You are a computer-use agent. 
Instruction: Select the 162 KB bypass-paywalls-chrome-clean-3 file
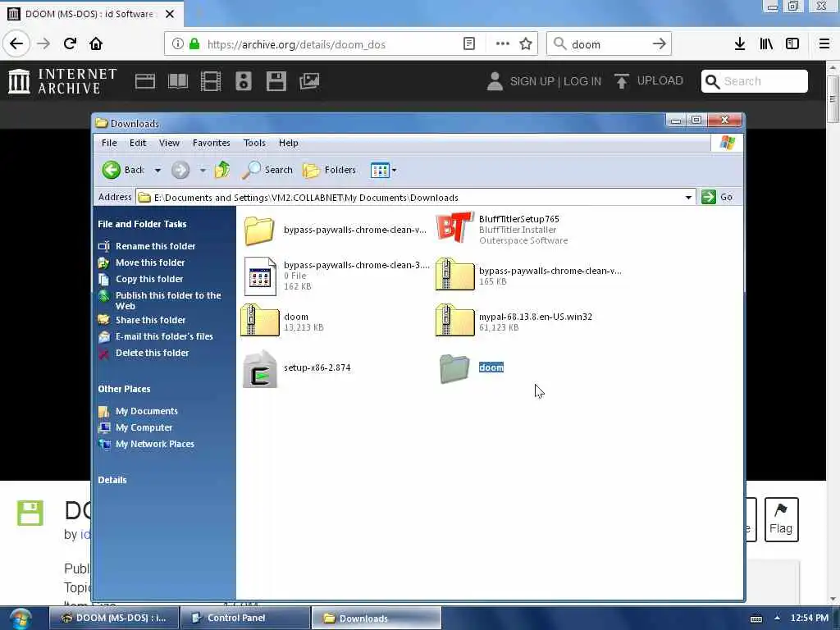[x=260, y=276]
